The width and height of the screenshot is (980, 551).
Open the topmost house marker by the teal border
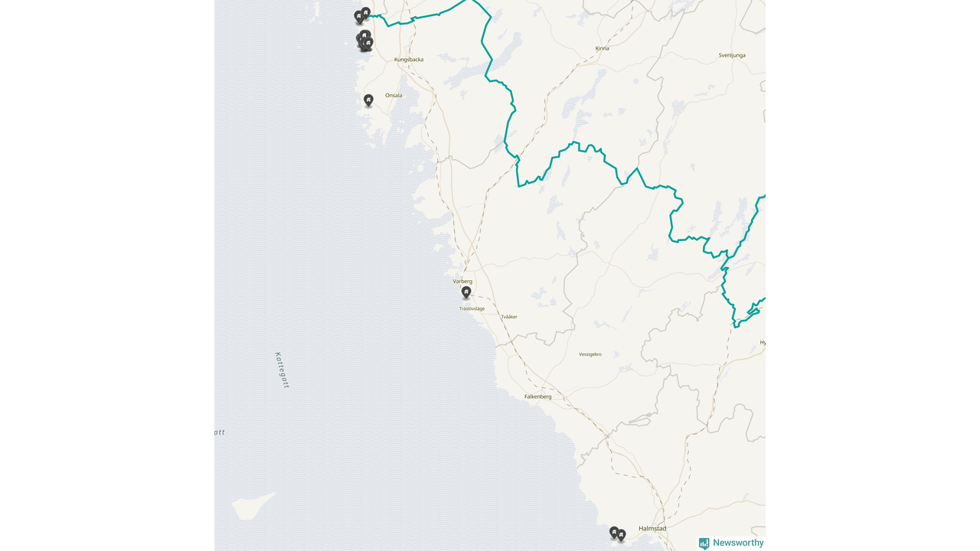[366, 13]
